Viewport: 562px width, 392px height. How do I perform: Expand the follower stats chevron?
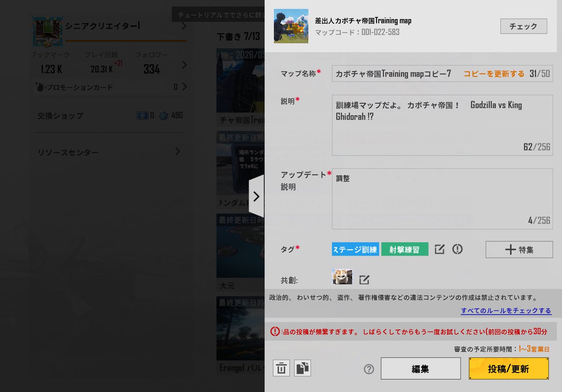[184, 65]
